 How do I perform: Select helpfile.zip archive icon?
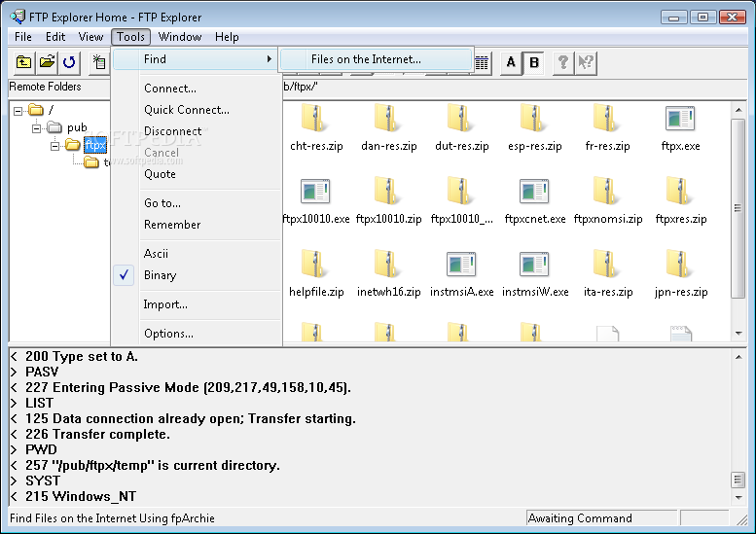[x=316, y=265]
